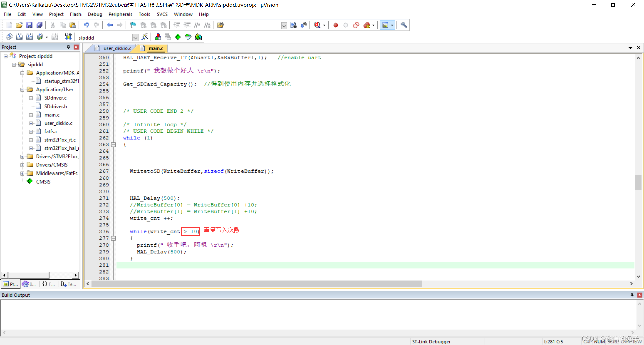Open the sipddd target dropdown
This screenshot has width=644, height=345.
point(135,38)
